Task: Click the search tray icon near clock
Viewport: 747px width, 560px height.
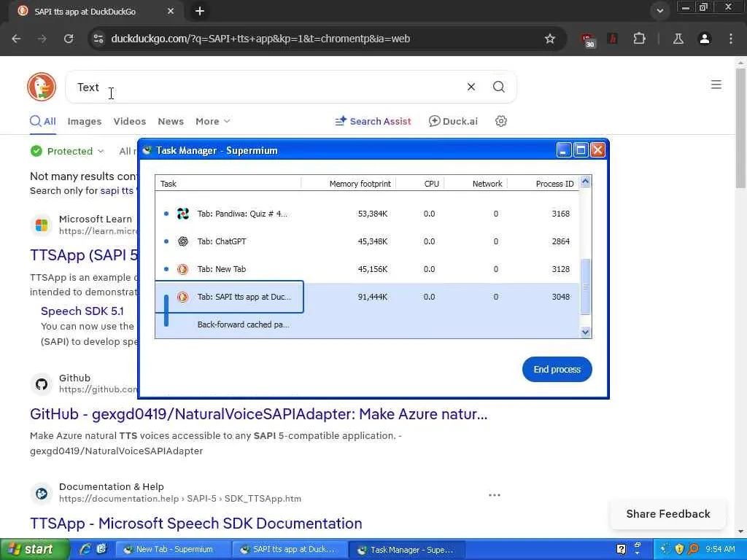Action: [x=693, y=549]
